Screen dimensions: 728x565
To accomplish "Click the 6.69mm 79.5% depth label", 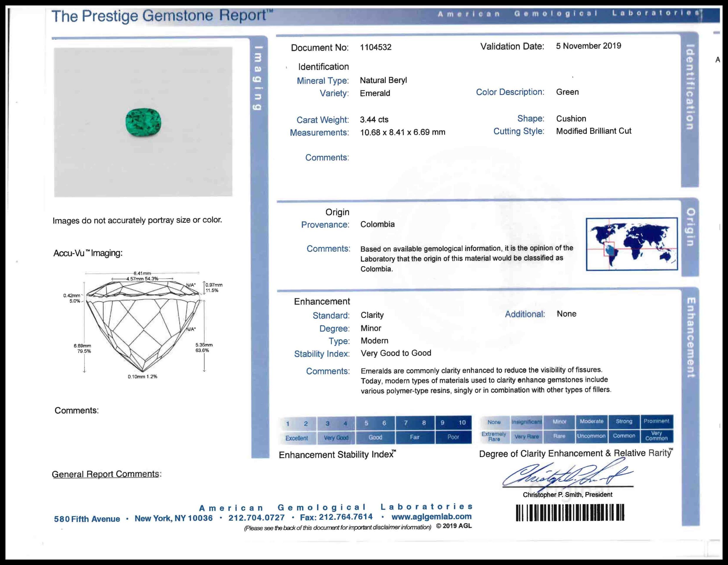I will [82, 348].
